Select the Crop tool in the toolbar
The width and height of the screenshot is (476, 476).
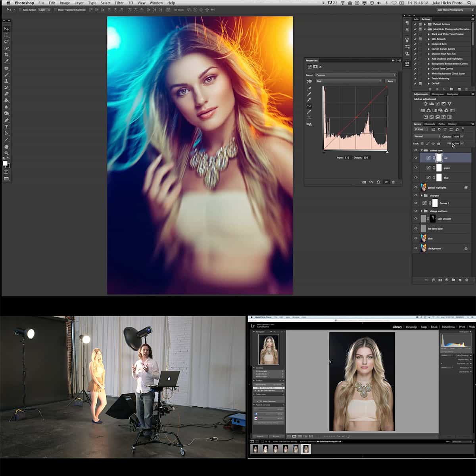pyautogui.click(x=6, y=55)
